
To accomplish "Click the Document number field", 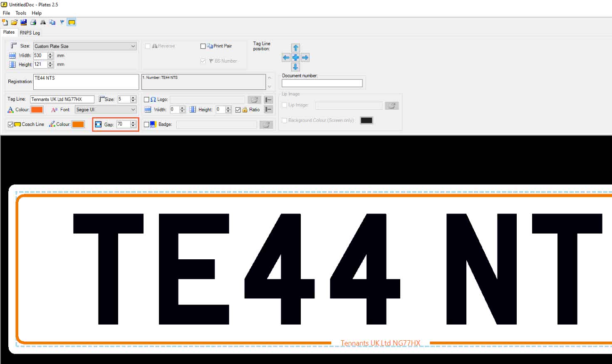I will pyautogui.click(x=322, y=83).
